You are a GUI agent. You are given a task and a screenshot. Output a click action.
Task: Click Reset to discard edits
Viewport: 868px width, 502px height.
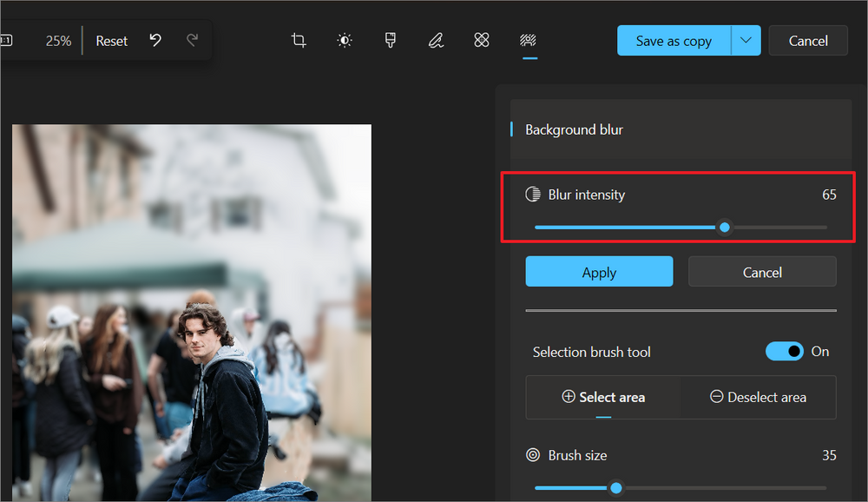tap(111, 40)
